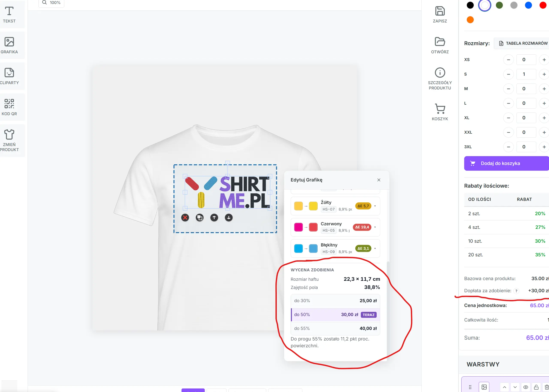Pick green product color
This screenshot has height=392, width=549.
499,5
